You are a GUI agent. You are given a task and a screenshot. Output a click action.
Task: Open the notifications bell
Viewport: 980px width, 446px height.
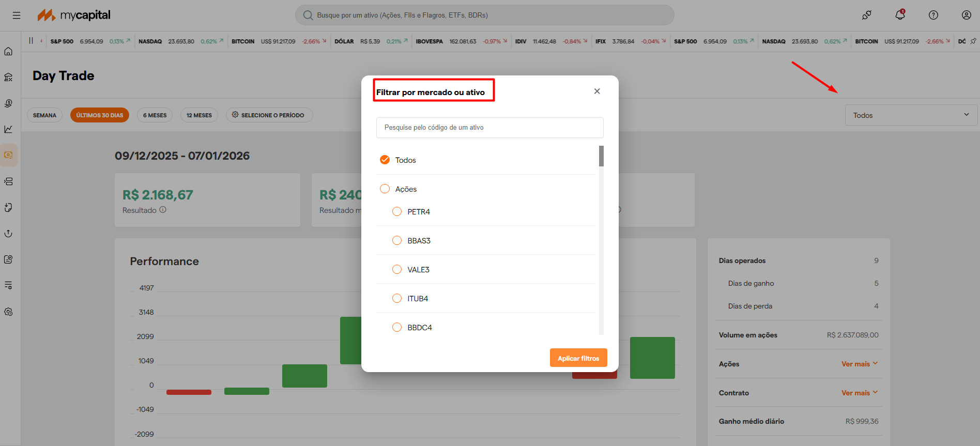coord(900,14)
